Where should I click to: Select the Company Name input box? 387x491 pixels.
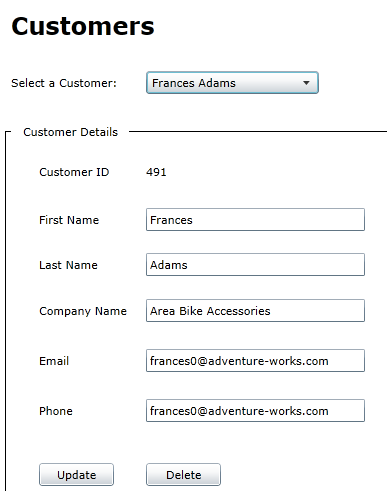[255, 311]
